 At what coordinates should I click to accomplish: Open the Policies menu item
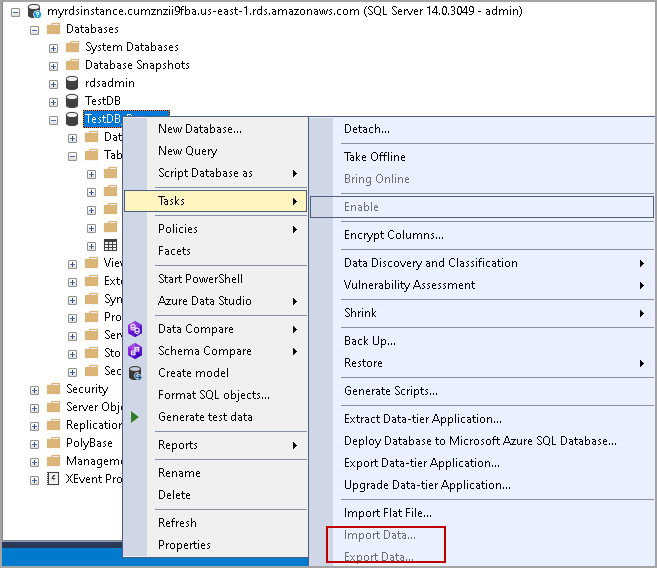[x=216, y=229]
